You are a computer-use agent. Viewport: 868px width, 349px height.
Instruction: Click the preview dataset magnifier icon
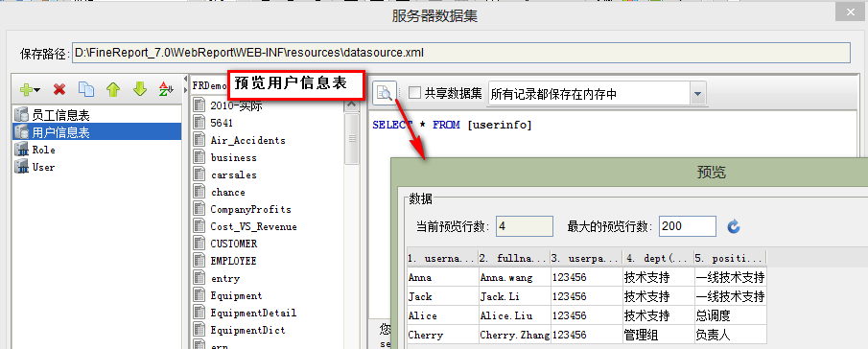[385, 93]
